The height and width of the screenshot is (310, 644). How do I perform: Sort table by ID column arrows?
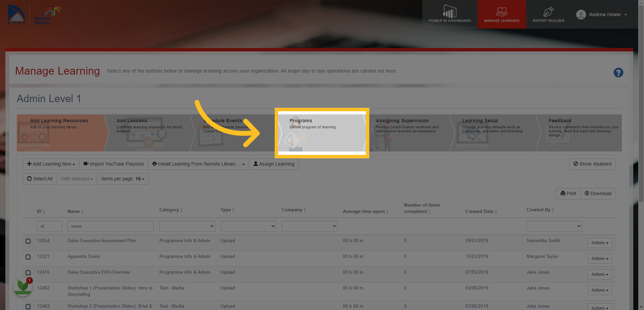pyautogui.click(x=44, y=212)
